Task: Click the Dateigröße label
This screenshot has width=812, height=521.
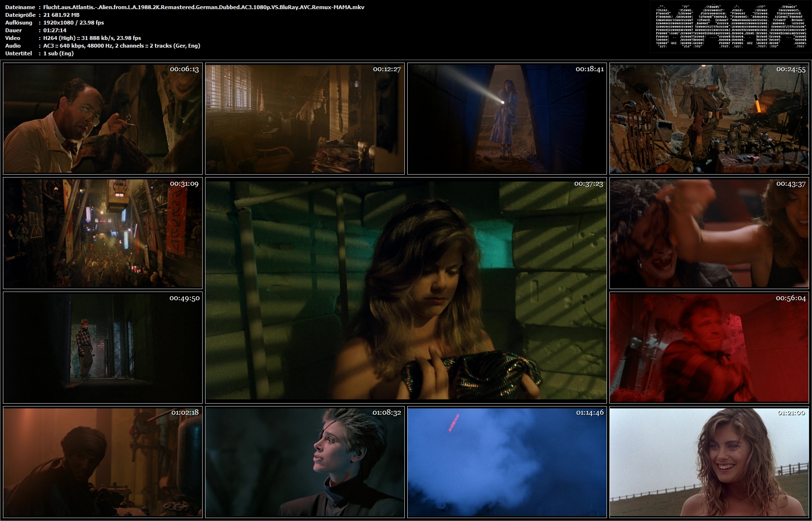Action: [x=20, y=15]
